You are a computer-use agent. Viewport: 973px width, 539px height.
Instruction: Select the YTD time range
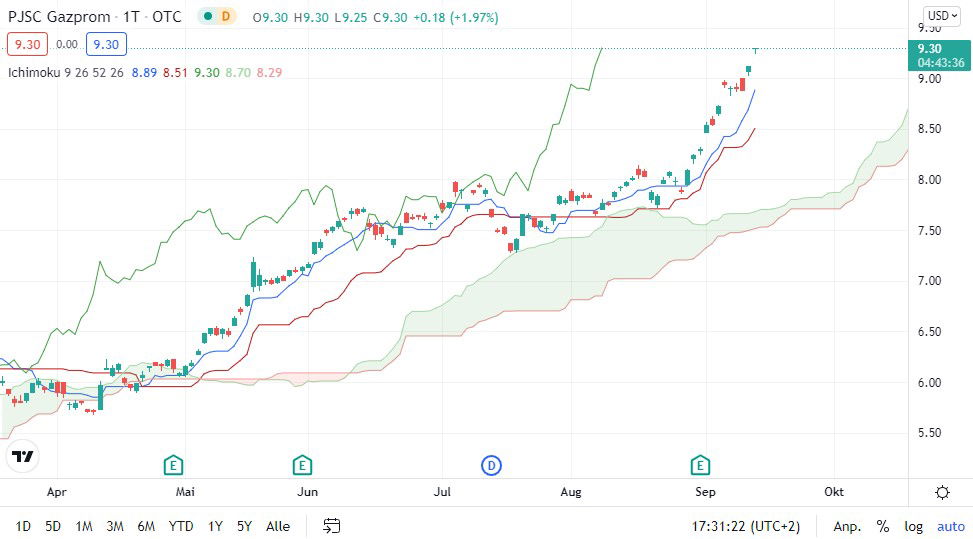click(x=180, y=526)
